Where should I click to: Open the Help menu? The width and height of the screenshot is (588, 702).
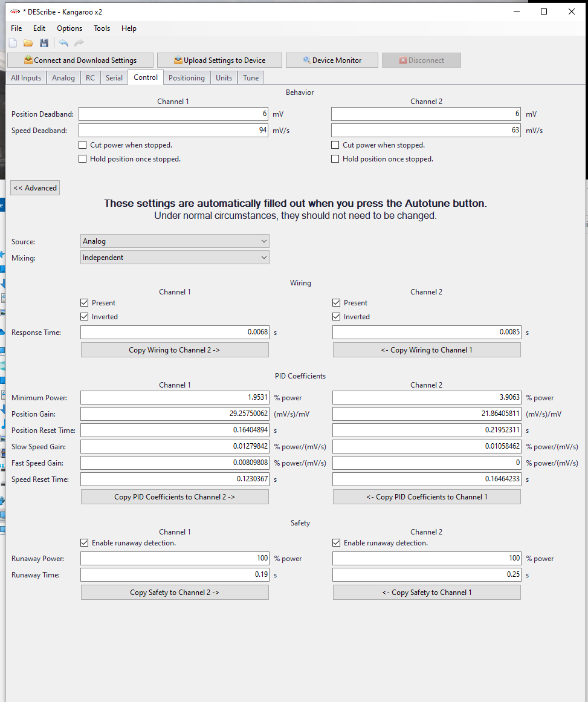click(129, 28)
